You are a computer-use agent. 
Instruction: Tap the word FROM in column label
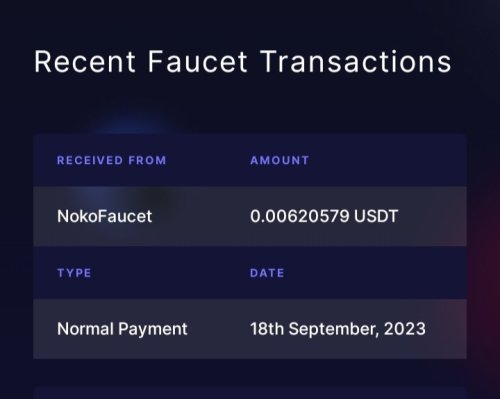(x=147, y=160)
